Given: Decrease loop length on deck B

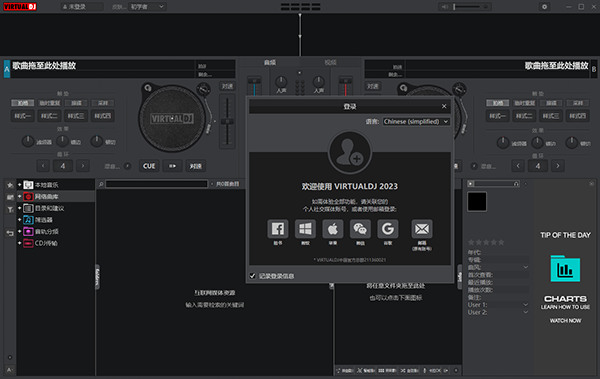Looking at the screenshot, I should (518, 166).
